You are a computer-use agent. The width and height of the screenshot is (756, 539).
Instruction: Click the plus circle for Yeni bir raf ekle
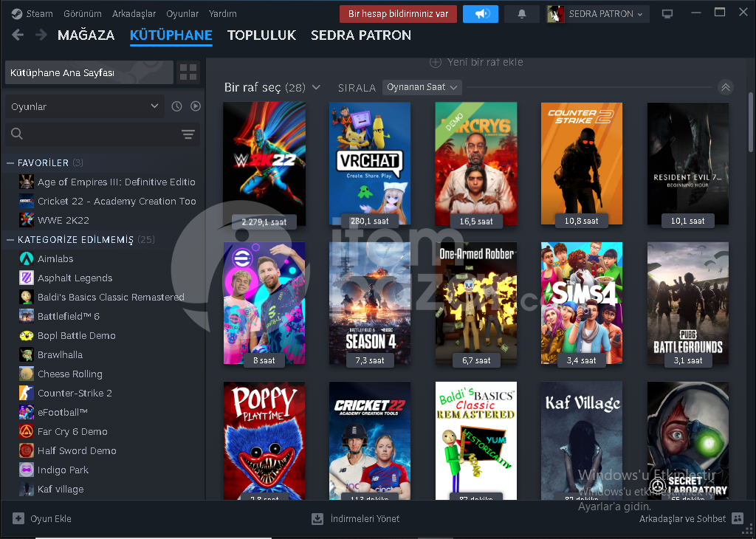click(436, 62)
